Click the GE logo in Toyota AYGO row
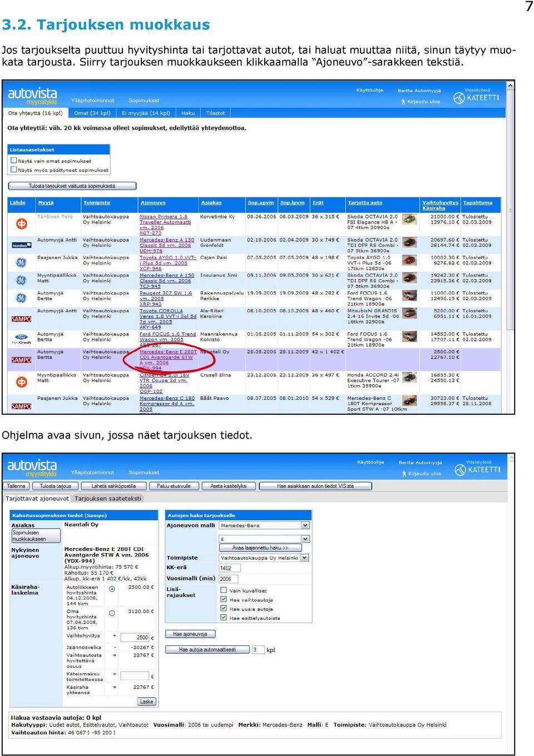Viewport: 534px width, 756px height. (21, 262)
